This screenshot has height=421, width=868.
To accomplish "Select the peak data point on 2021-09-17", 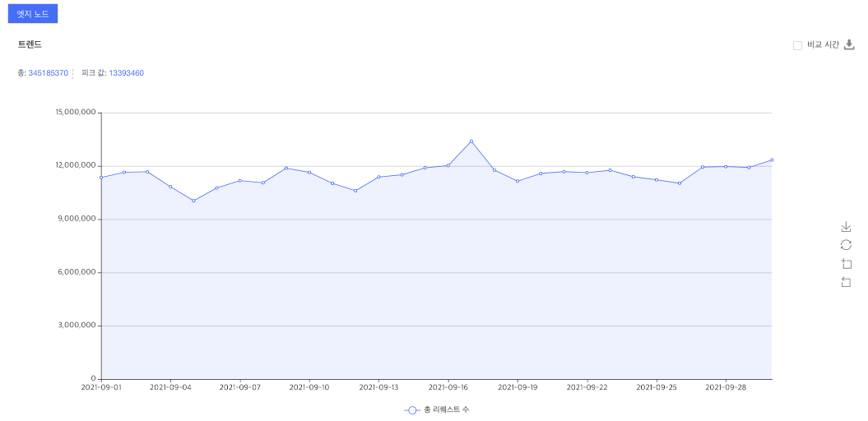I will (471, 141).
